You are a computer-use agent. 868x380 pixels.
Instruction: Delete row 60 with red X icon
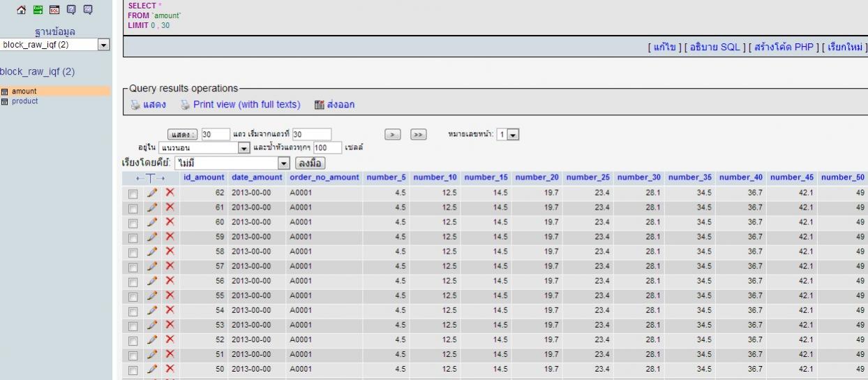coord(169,222)
